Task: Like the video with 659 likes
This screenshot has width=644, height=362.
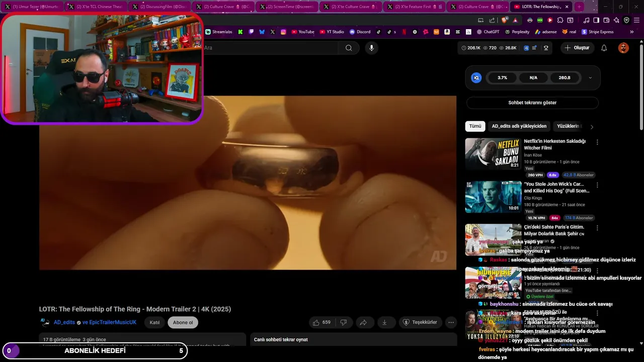Action: click(x=321, y=322)
